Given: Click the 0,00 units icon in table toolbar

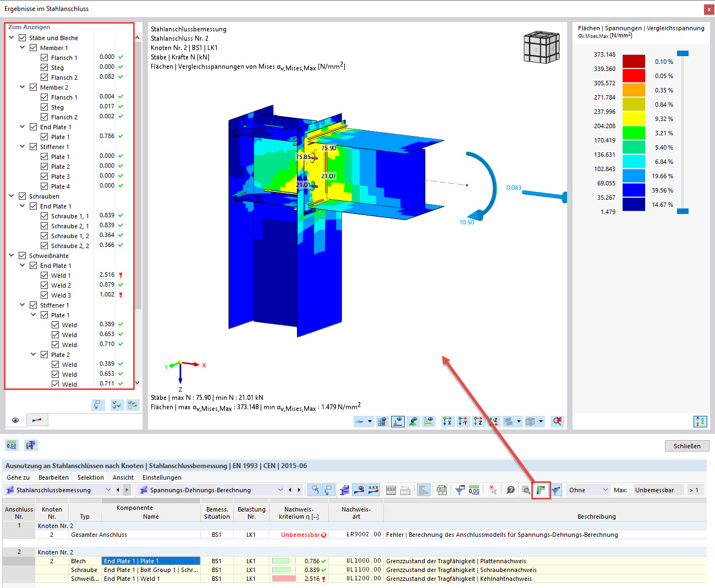Looking at the screenshot, I should (x=474, y=490).
